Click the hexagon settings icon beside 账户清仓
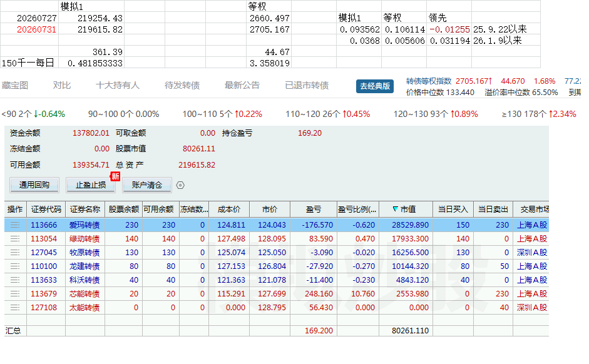Image resolution: width=589 pixels, height=364 pixels. click(180, 185)
